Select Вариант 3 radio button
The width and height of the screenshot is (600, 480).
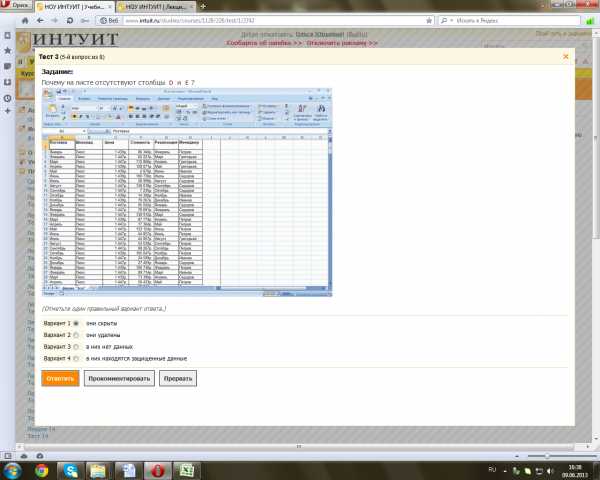(76, 347)
